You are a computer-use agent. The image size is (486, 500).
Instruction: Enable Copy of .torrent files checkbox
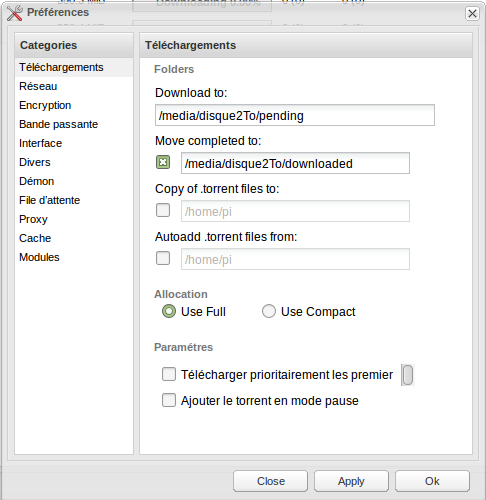[163, 210]
